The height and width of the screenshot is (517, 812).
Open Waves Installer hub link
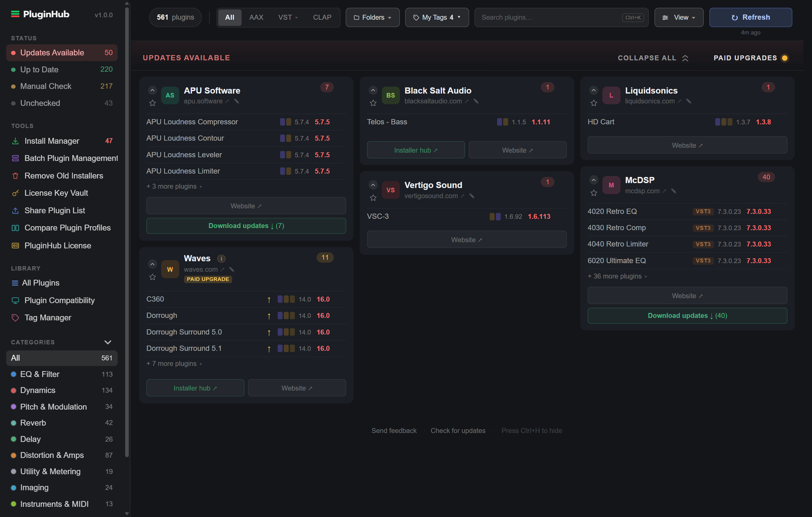[x=195, y=388]
